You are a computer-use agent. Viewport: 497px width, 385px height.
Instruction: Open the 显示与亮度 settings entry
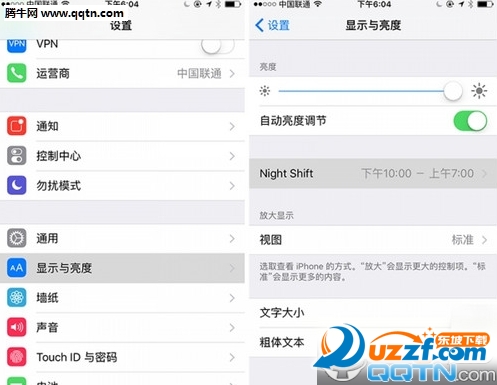tap(122, 268)
